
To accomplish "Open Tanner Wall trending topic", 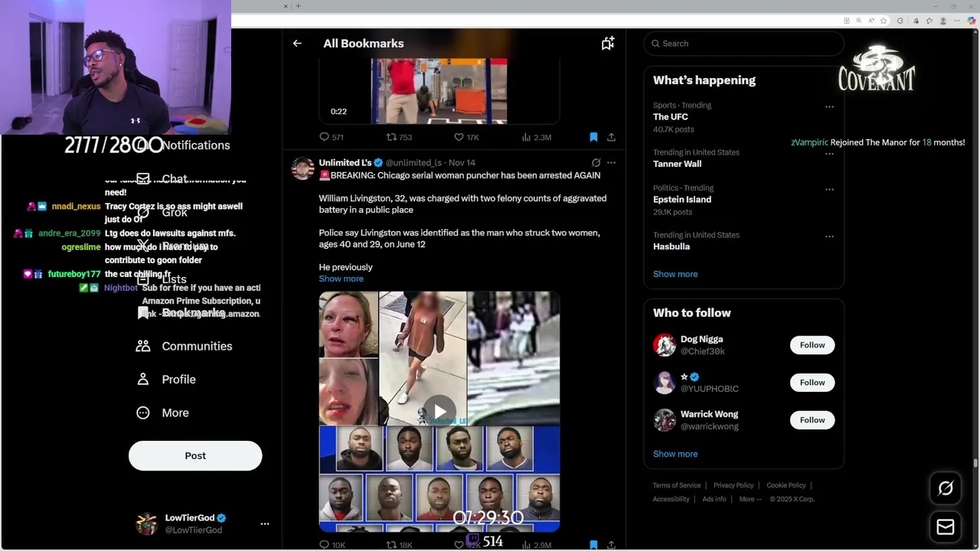I will 677,164.
